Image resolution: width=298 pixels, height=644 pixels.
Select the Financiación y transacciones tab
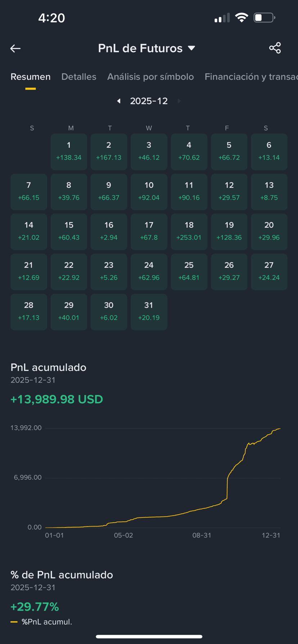(251, 77)
